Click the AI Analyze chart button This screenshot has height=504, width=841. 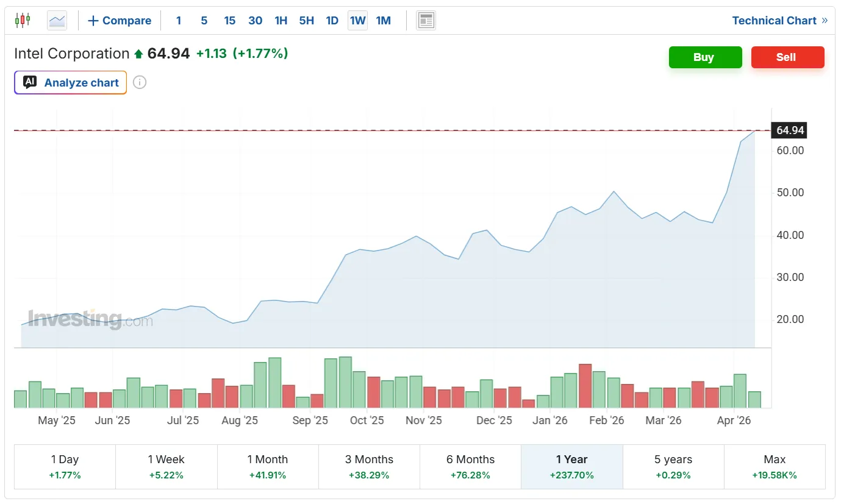click(71, 83)
